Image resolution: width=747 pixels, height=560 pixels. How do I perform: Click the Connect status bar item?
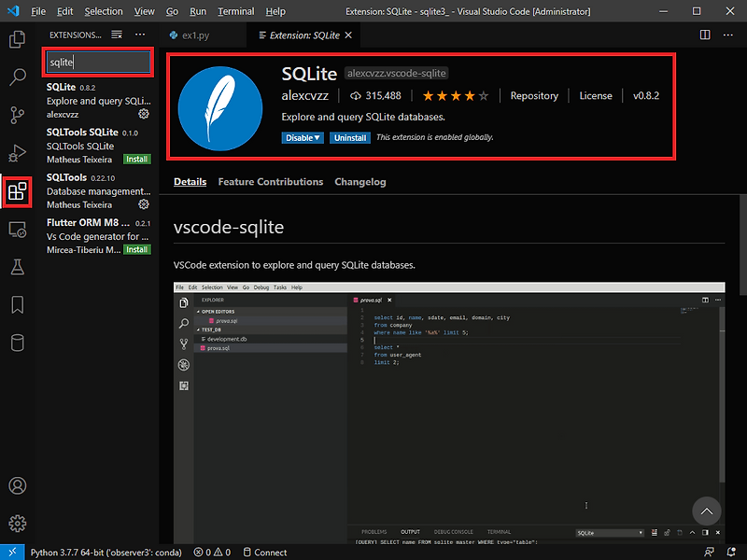tap(265, 553)
